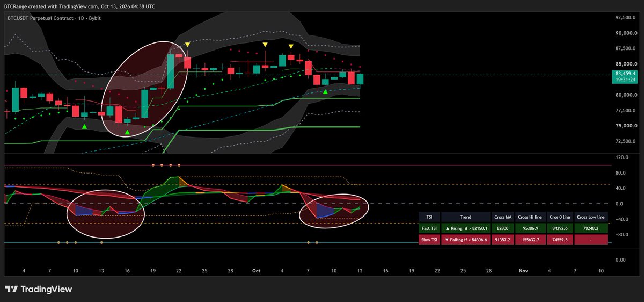This screenshot has width=644, height=302.
Task: Click the 'Cross Hi line' column header
Action: coord(530,217)
